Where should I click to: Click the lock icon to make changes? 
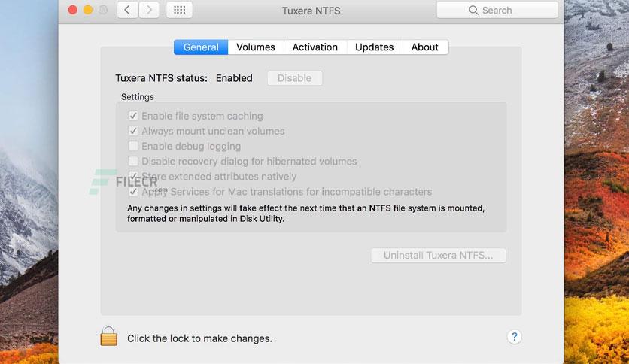pyautogui.click(x=108, y=336)
